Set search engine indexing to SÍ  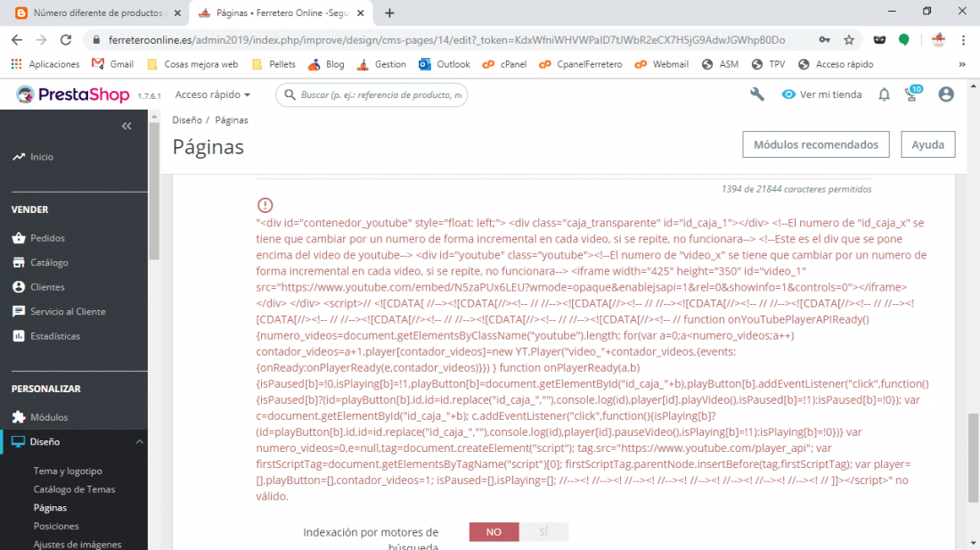543,532
